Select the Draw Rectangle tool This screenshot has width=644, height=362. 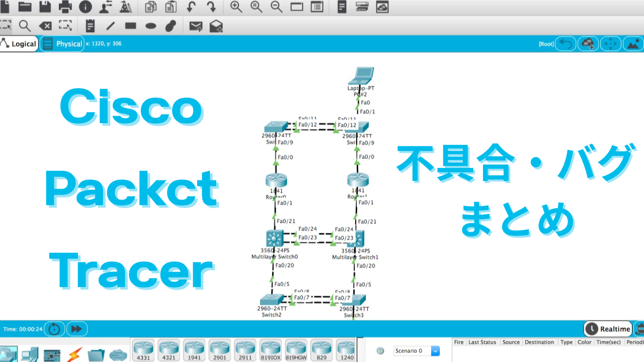[x=130, y=26]
